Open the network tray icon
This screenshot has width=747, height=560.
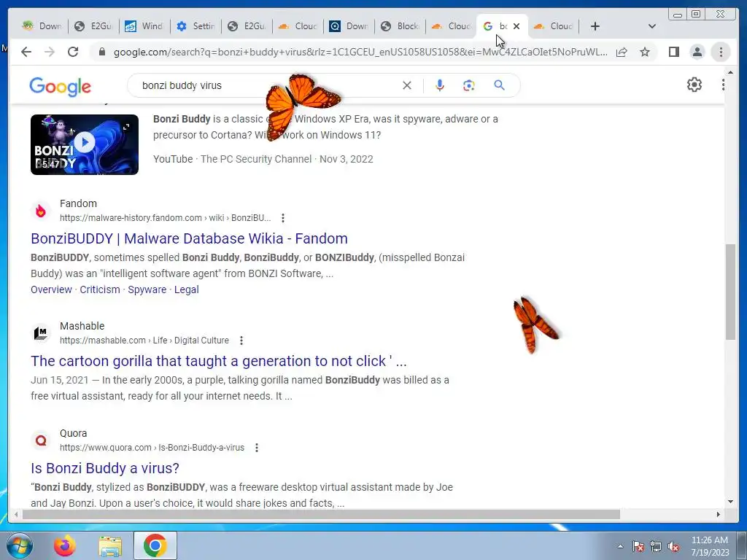[656, 546]
